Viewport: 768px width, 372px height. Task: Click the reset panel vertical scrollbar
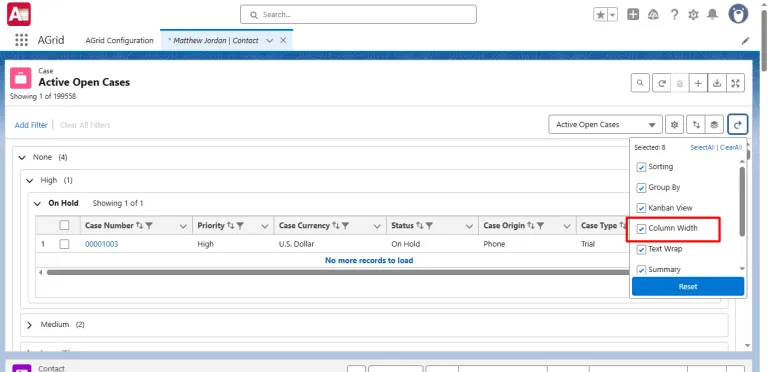[742, 202]
